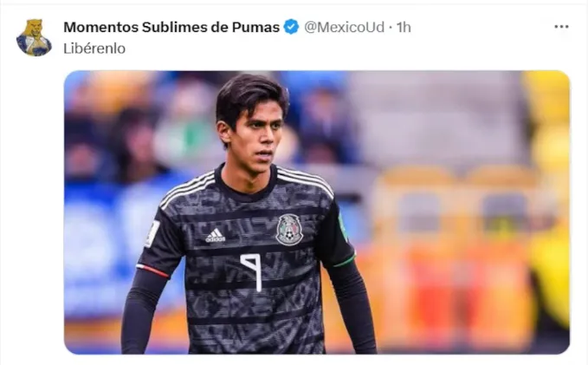Visit the @MexicoUd handle link
588x365 pixels.
[x=344, y=27]
